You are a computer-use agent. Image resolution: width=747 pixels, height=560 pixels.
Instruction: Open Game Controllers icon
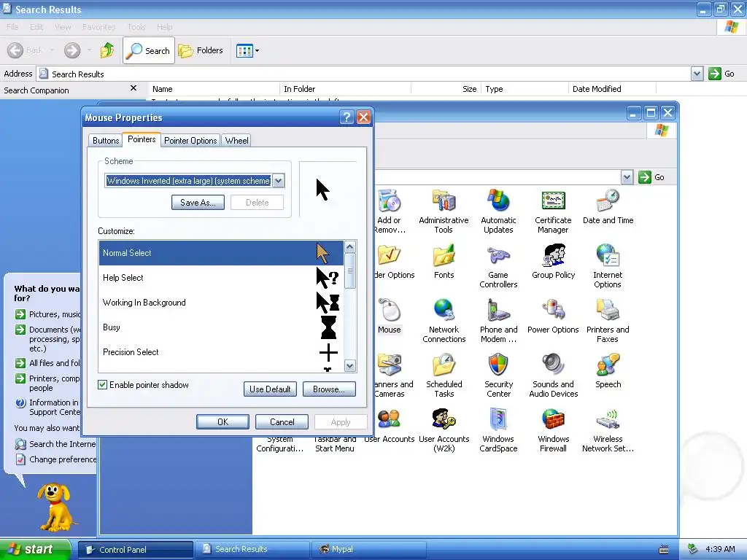(x=498, y=265)
